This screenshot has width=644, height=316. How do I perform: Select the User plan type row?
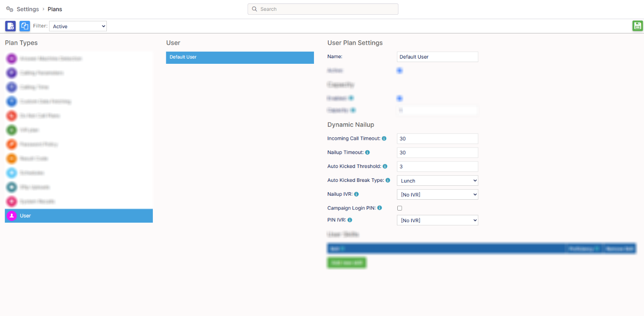coord(79,216)
